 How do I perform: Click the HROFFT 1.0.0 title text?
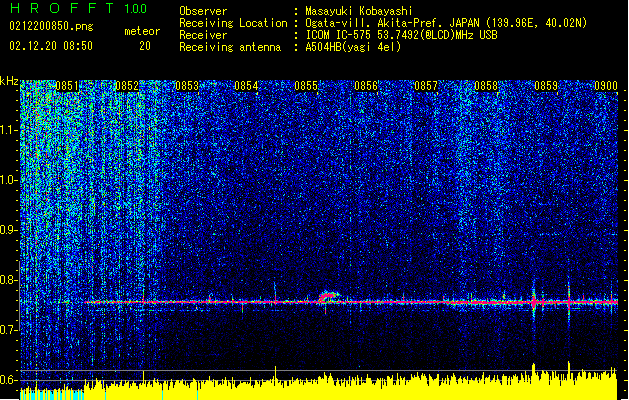(79, 8)
